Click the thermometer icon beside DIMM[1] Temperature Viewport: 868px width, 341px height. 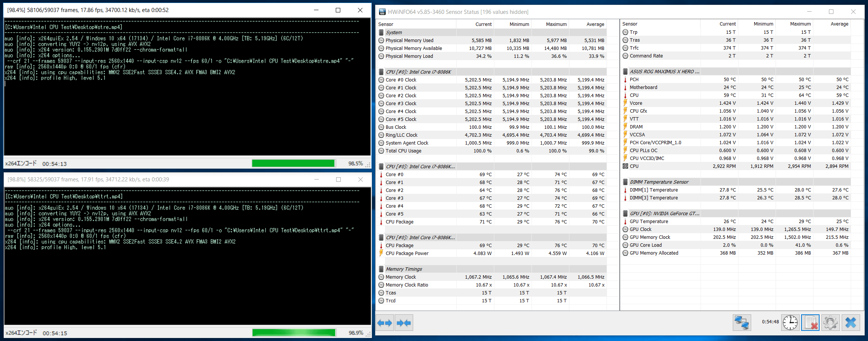pyautogui.click(x=625, y=190)
